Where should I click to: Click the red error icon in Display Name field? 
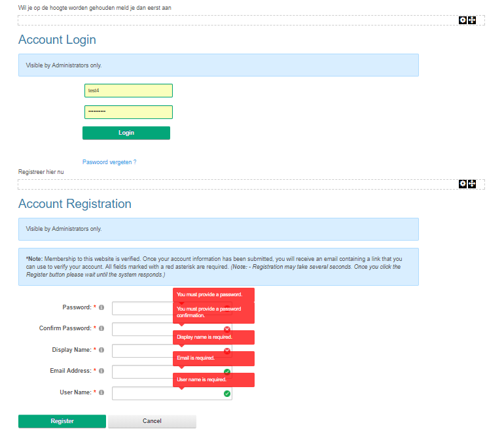[x=227, y=351]
